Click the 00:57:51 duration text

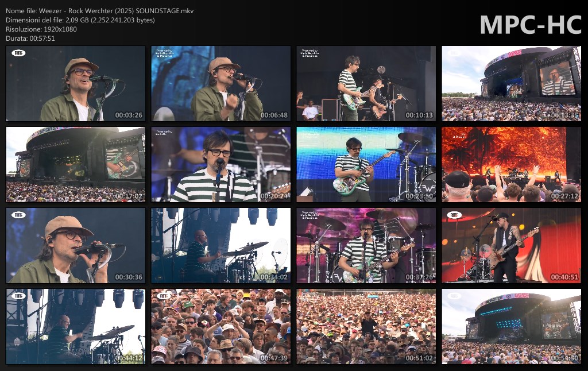30,38
